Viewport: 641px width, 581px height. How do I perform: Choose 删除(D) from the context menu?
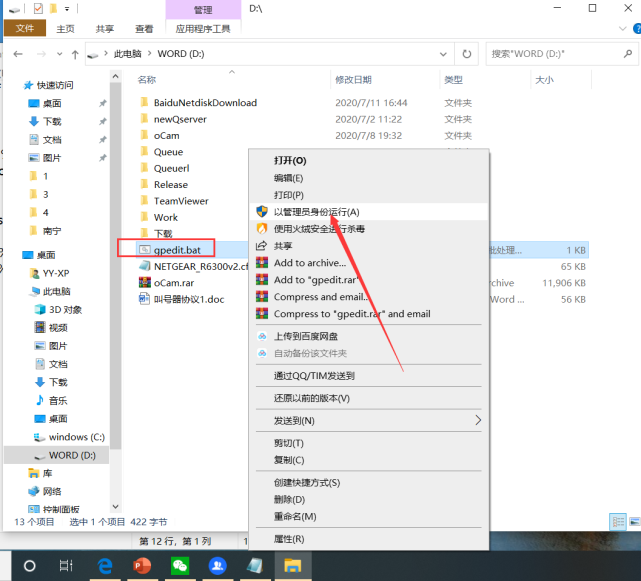tap(289, 500)
